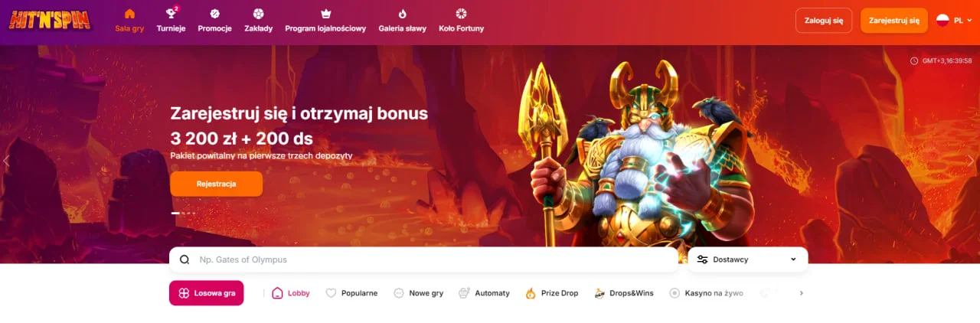
Task: Click the game search input field
Action: click(423, 259)
